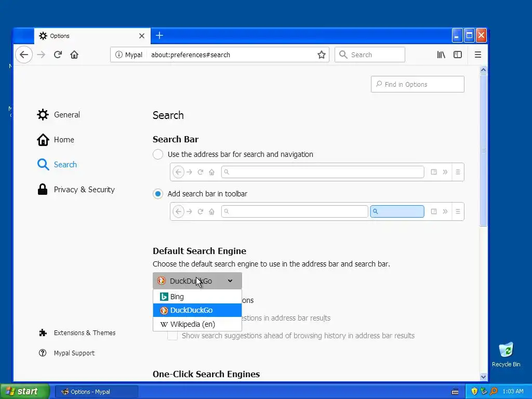Open Extensions & Themes link
The height and width of the screenshot is (399, 532).
click(x=77, y=333)
